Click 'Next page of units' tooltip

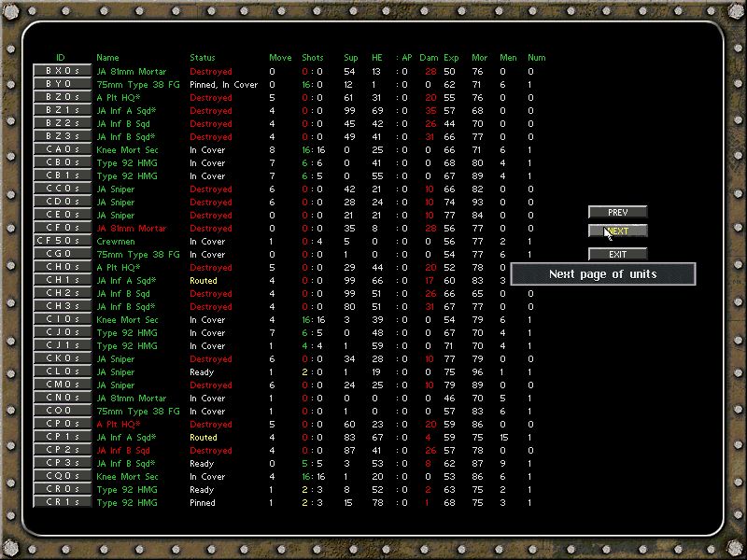603,274
